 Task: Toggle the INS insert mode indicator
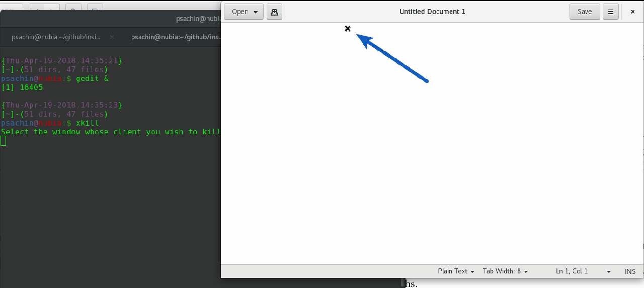point(630,271)
